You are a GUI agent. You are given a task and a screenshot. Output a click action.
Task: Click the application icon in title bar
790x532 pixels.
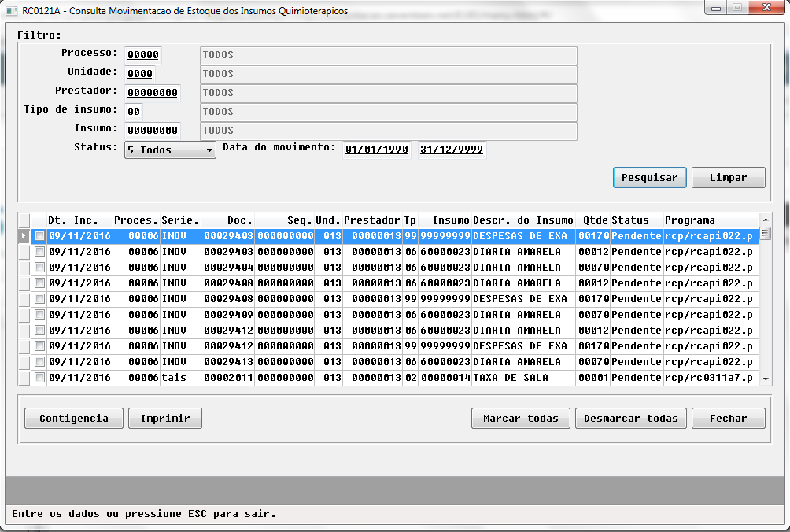12,10
